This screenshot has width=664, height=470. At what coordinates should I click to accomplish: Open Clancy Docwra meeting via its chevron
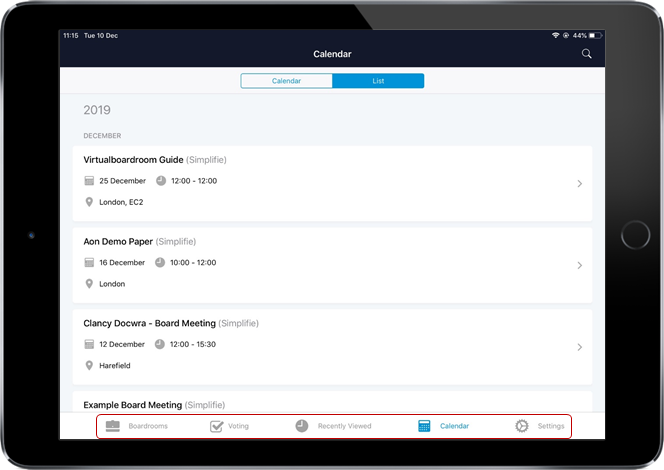pos(580,347)
